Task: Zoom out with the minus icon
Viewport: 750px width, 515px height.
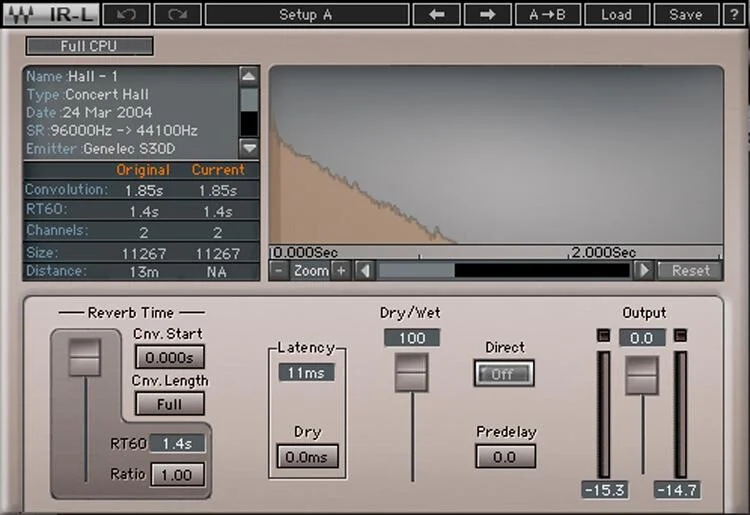Action: click(279, 271)
